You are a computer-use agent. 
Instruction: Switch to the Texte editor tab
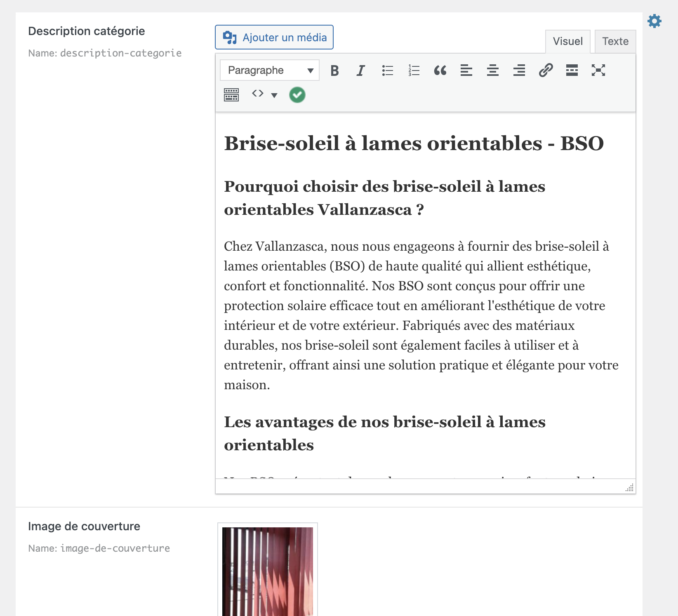tap(615, 41)
